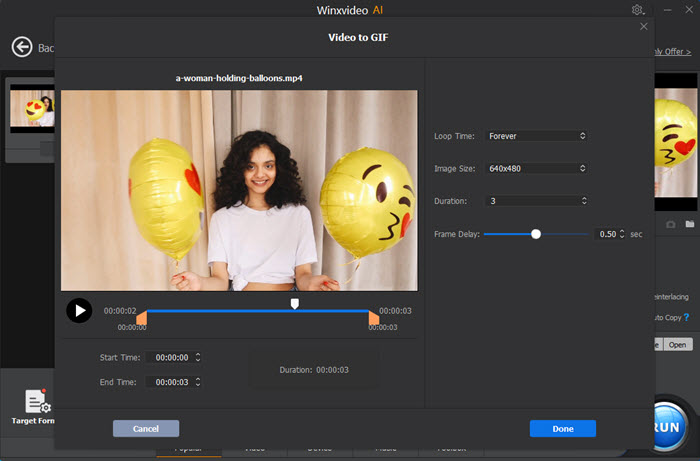
Task: Minimize the Winxvideo AI window
Action: (x=667, y=10)
